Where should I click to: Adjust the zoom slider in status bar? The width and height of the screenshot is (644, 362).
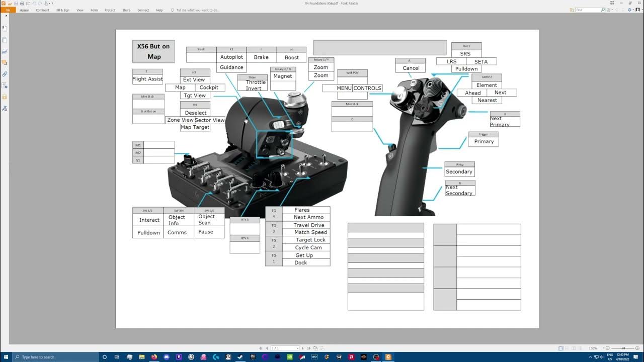point(624,348)
